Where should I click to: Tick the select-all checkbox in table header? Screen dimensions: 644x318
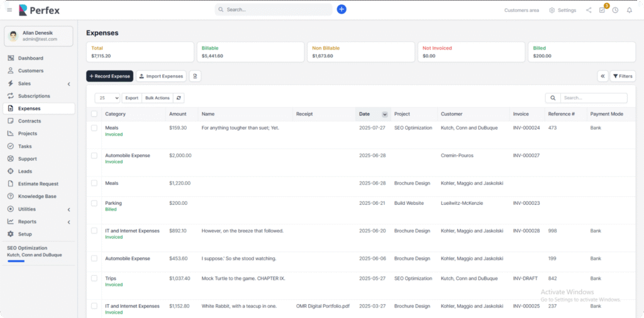click(x=94, y=114)
